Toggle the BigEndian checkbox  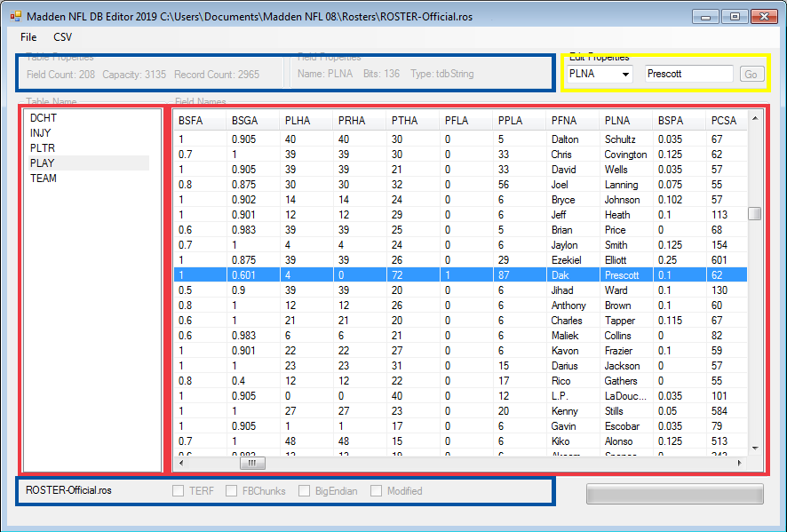(x=304, y=491)
